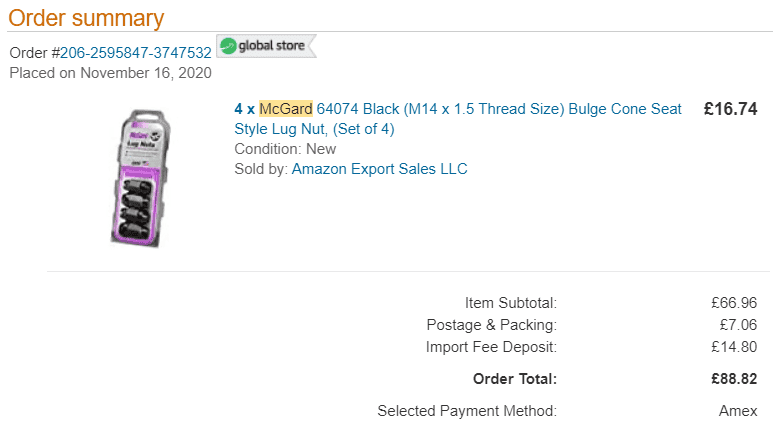773x433 pixels.
Task: Click the '4 x' quantity prefix
Action: coord(245,108)
